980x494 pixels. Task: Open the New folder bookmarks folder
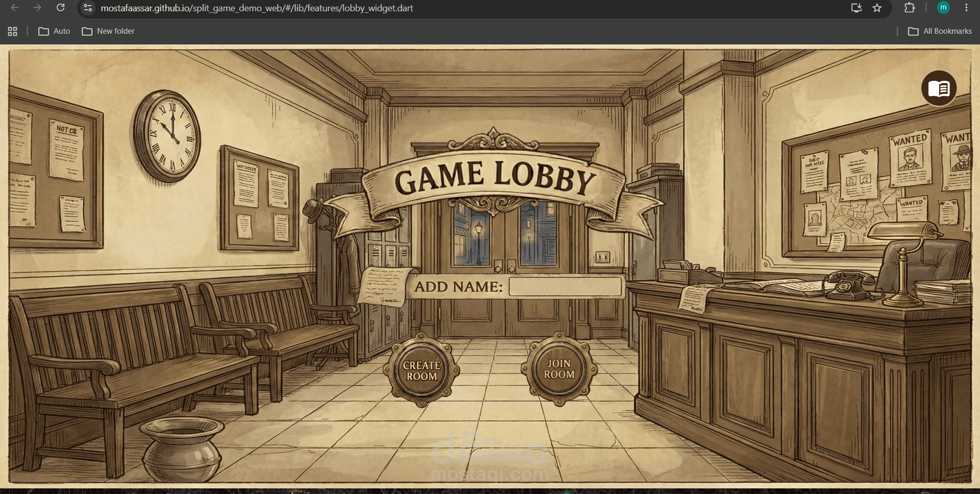tap(108, 31)
